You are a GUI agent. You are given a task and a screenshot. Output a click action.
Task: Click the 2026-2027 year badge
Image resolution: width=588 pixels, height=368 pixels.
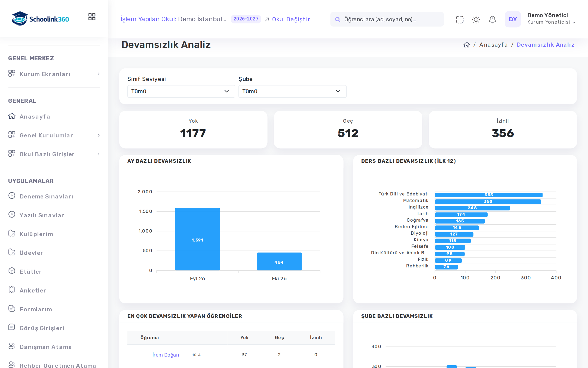point(246,19)
